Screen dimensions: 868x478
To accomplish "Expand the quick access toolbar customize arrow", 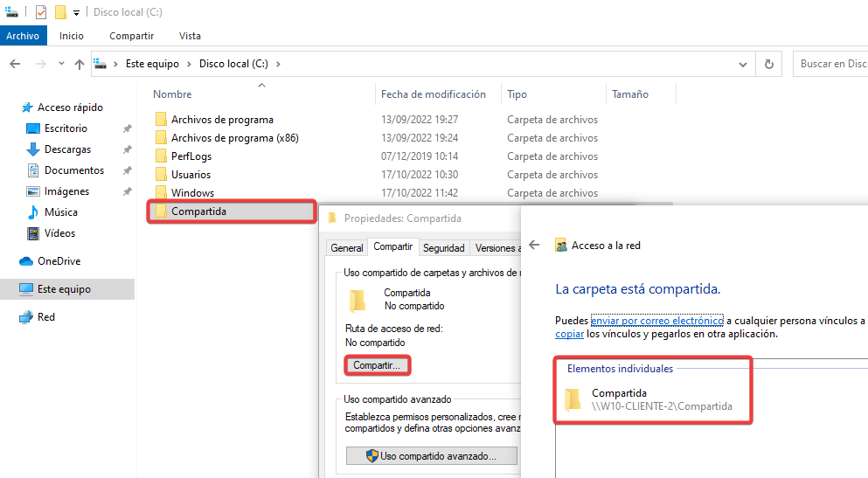I will (77, 13).
